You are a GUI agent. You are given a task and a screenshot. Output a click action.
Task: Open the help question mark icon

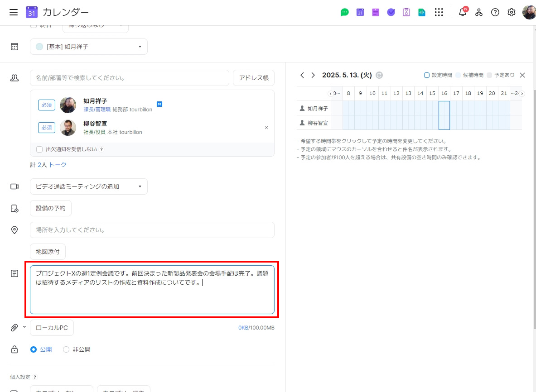[x=495, y=12]
